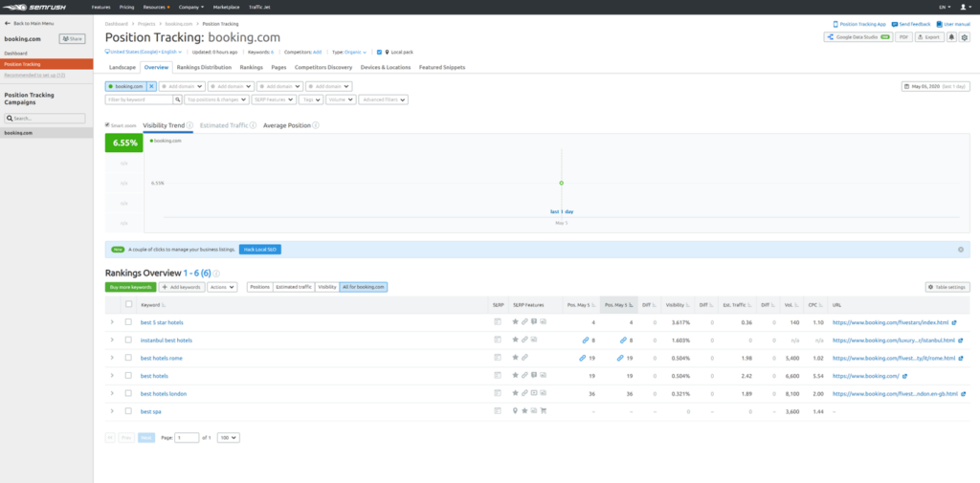Switch to Rankings Distribution tab
Viewport: 980px width, 483px height.
pyautogui.click(x=204, y=67)
